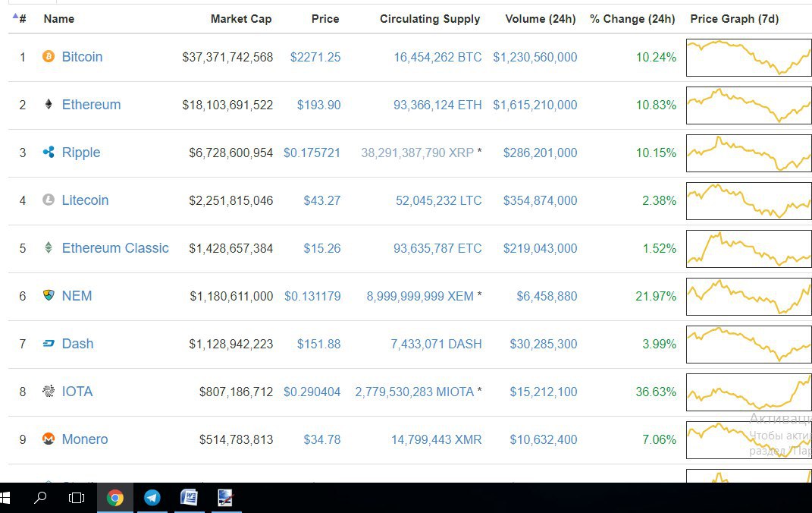The height and width of the screenshot is (513, 812).
Task: Click the Monero logo icon
Action: pos(49,439)
